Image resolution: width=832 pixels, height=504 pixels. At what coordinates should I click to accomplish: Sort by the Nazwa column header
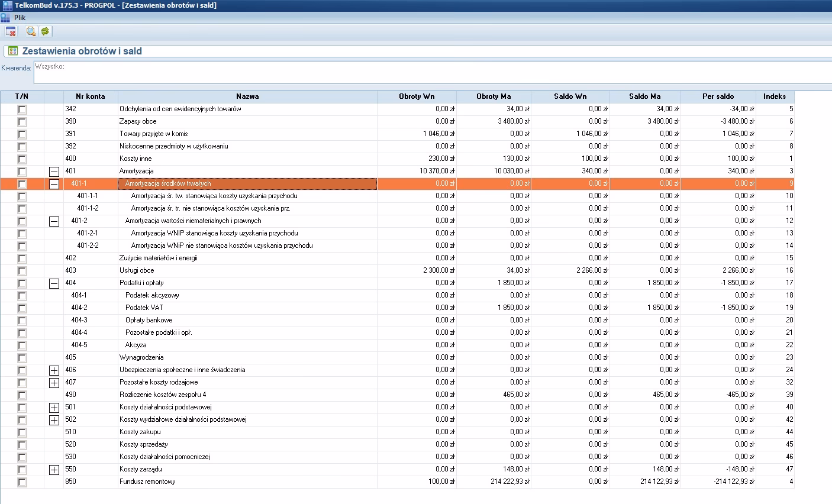[247, 96]
